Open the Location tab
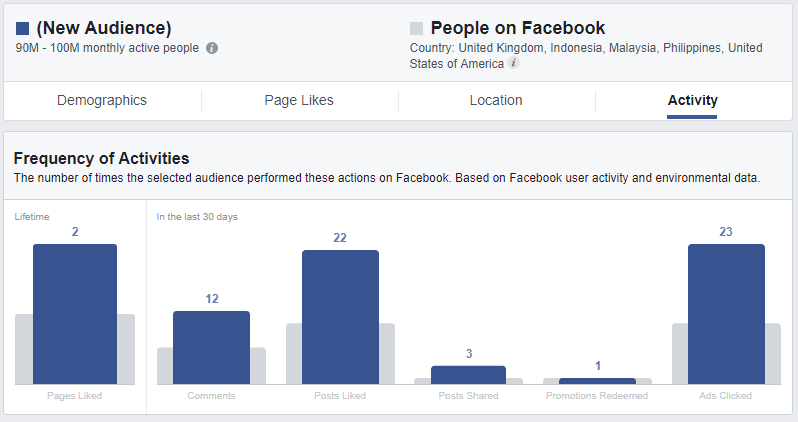Image resolution: width=798 pixels, height=422 pixels. pyautogui.click(x=496, y=100)
